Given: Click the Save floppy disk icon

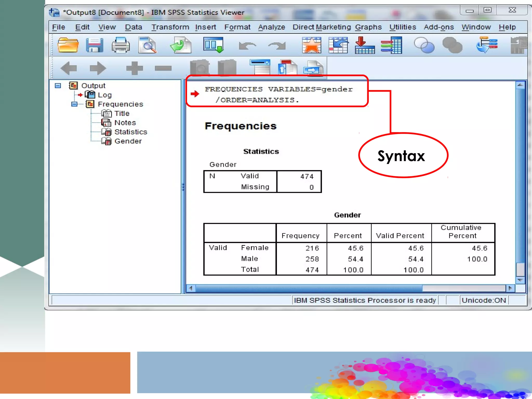Looking at the screenshot, I should point(95,45).
